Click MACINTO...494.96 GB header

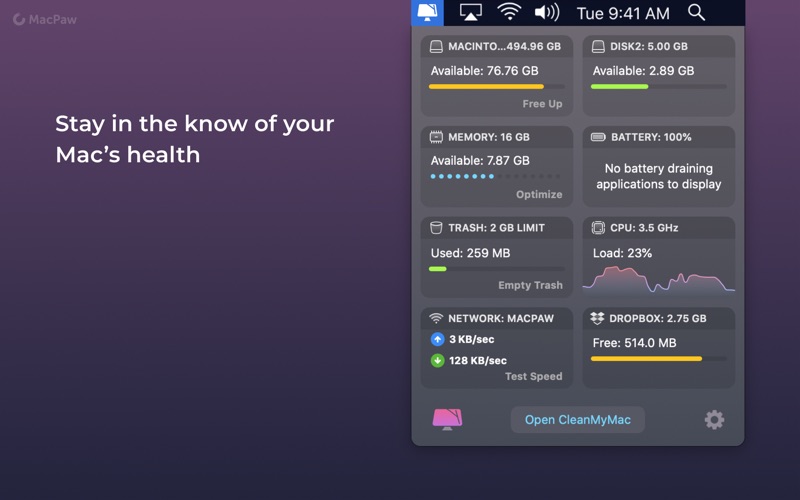(497, 46)
